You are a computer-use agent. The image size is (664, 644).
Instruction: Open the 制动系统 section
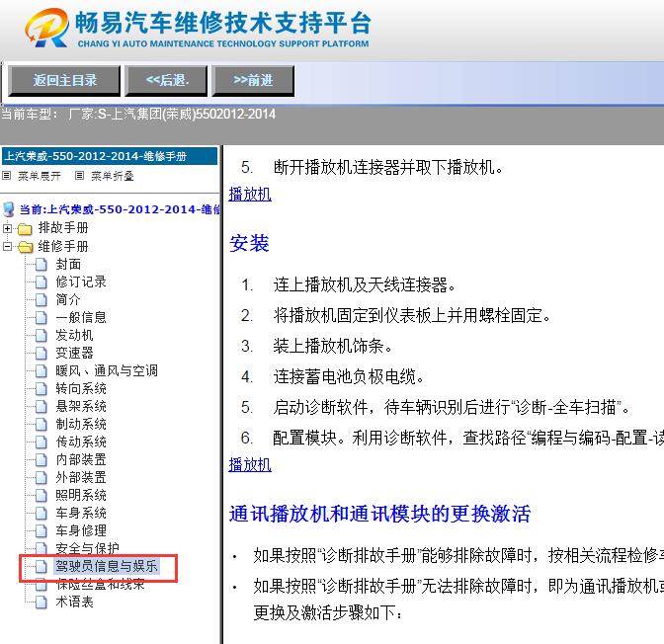pos(81,425)
